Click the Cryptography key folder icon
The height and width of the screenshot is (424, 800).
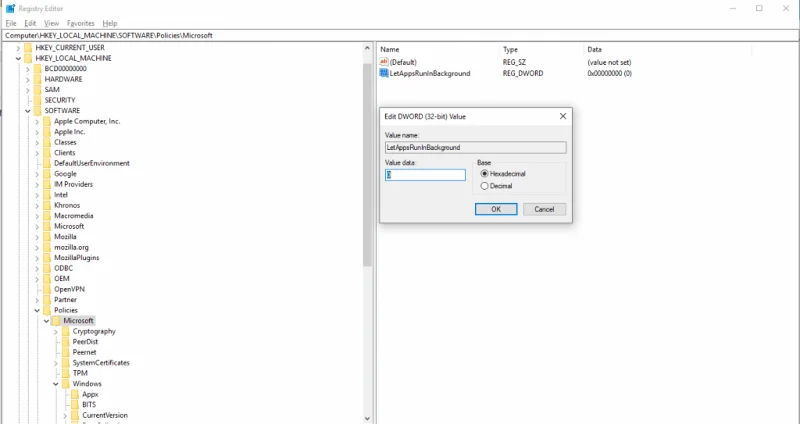[65, 331]
